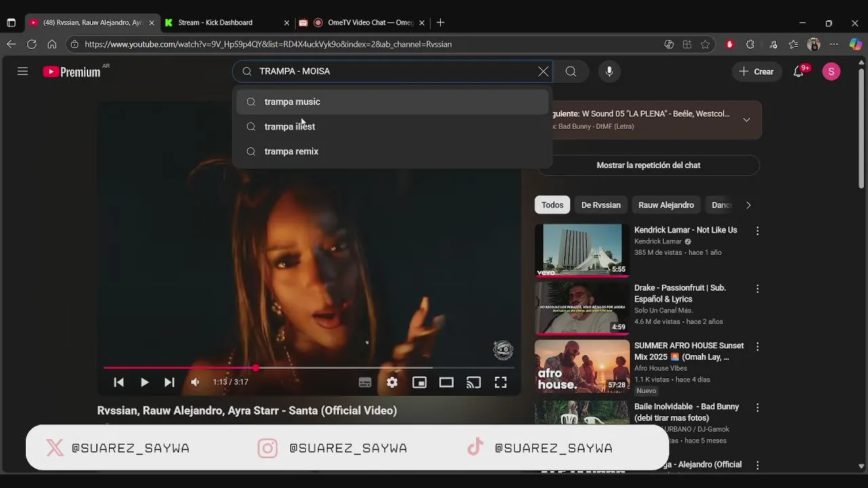868x488 pixels.
Task: Open options menu for Baile Inolvidable
Action: tap(757, 407)
